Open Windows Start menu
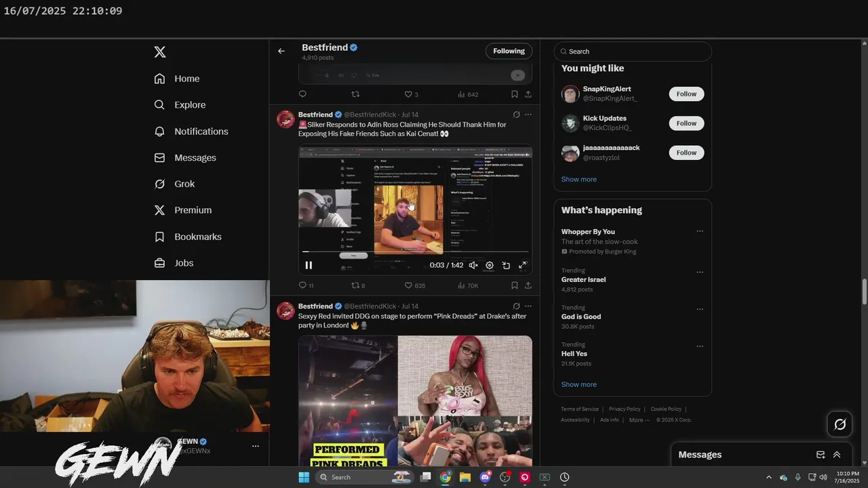 304,477
